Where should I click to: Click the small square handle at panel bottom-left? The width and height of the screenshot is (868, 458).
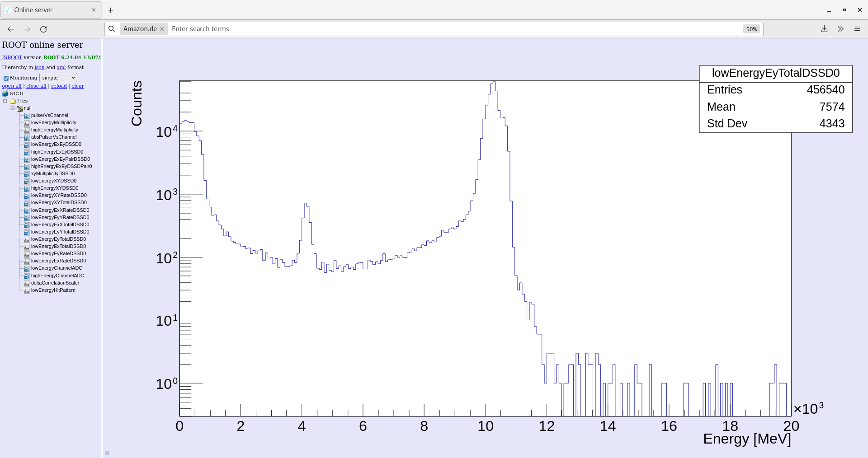click(107, 453)
